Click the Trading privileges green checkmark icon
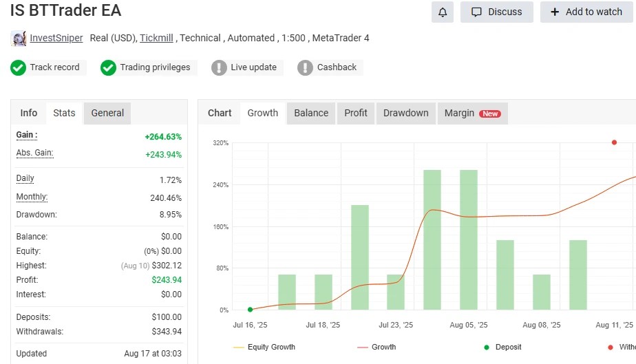 click(108, 67)
